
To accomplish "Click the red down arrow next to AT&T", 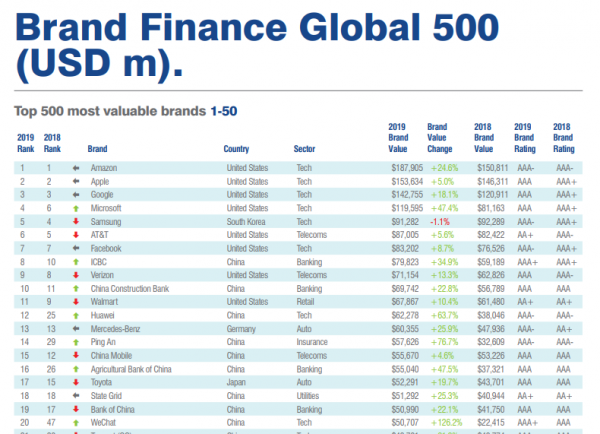I will coord(76,235).
